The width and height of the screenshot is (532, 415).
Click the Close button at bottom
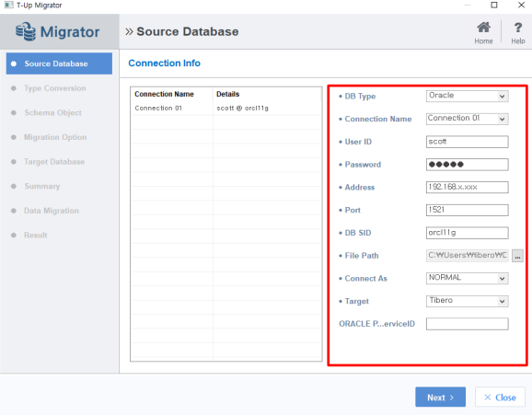500,397
